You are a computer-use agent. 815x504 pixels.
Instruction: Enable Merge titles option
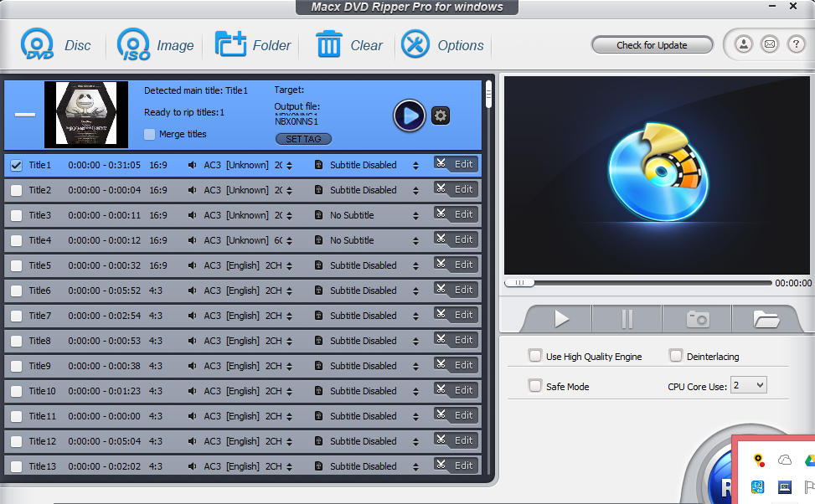point(150,134)
